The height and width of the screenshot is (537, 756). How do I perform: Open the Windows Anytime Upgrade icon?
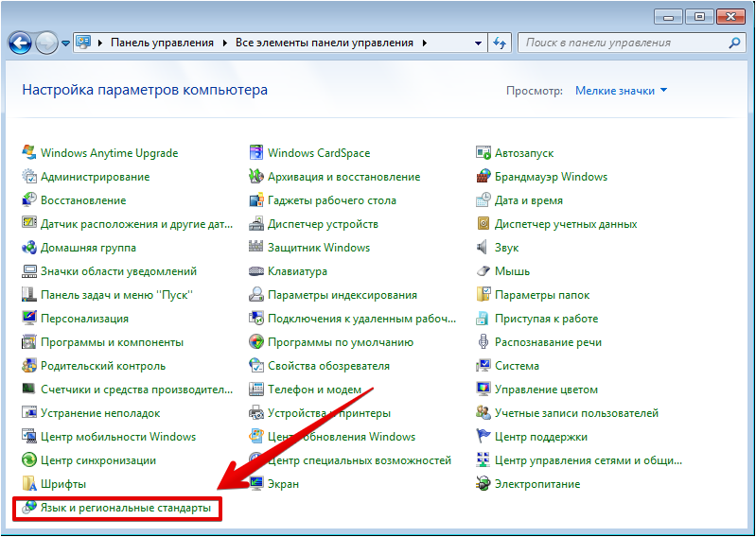click(x=29, y=152)
